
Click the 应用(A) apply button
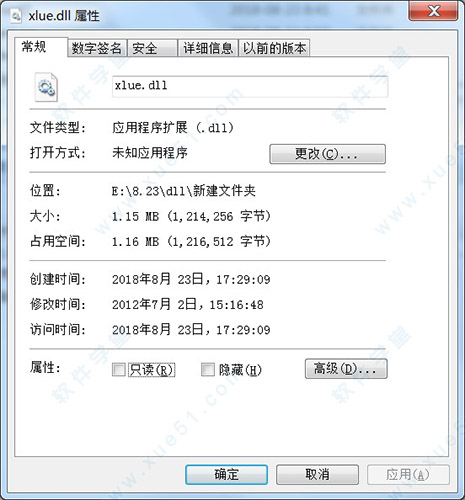pyautogui.click(x=408, y=475)
